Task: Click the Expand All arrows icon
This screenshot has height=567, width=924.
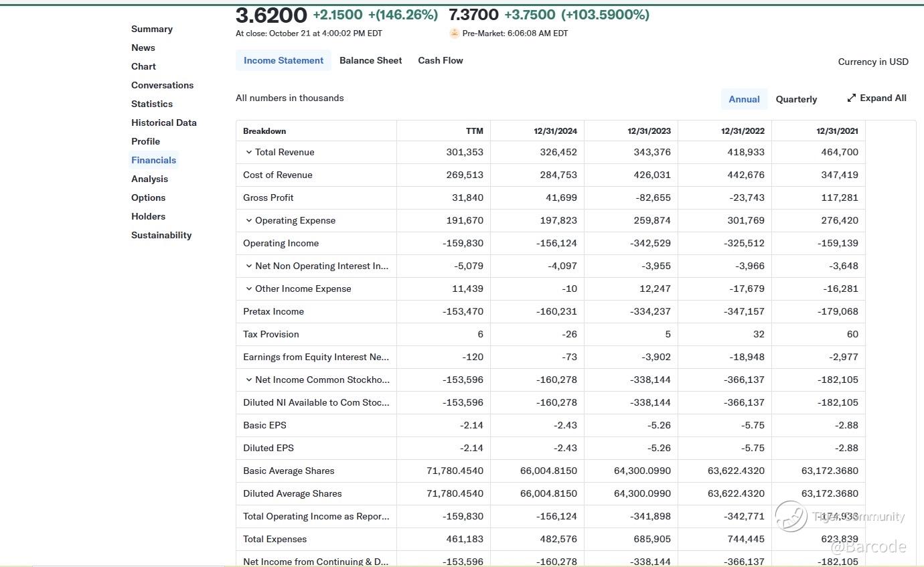Action: [x=852, y=98]
